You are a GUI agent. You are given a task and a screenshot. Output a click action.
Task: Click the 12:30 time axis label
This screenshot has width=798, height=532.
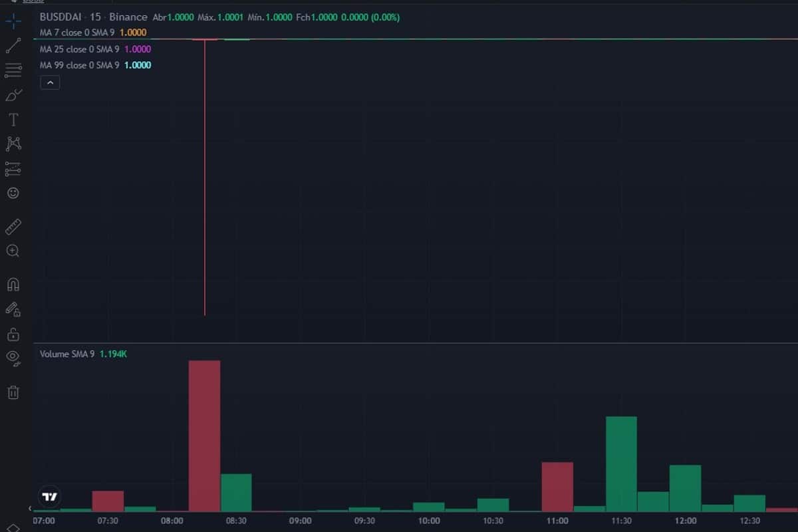(x=749, y=521)
